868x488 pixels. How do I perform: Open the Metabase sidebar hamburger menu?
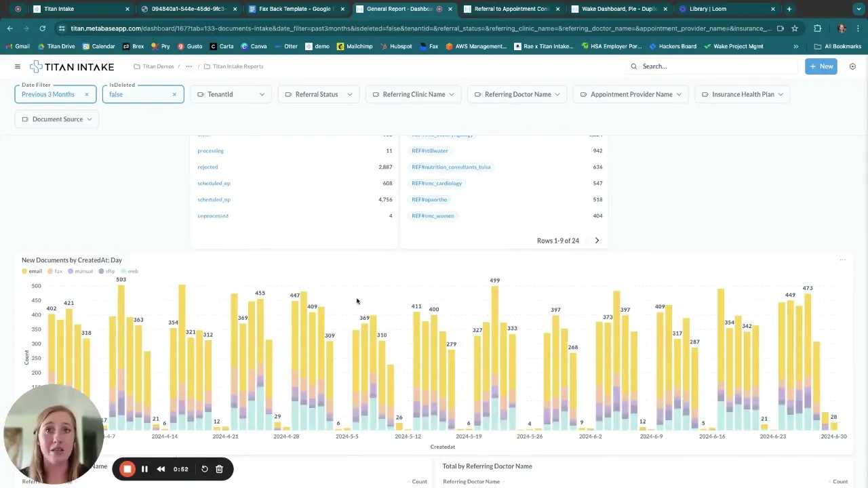click(x=18, y=66)
